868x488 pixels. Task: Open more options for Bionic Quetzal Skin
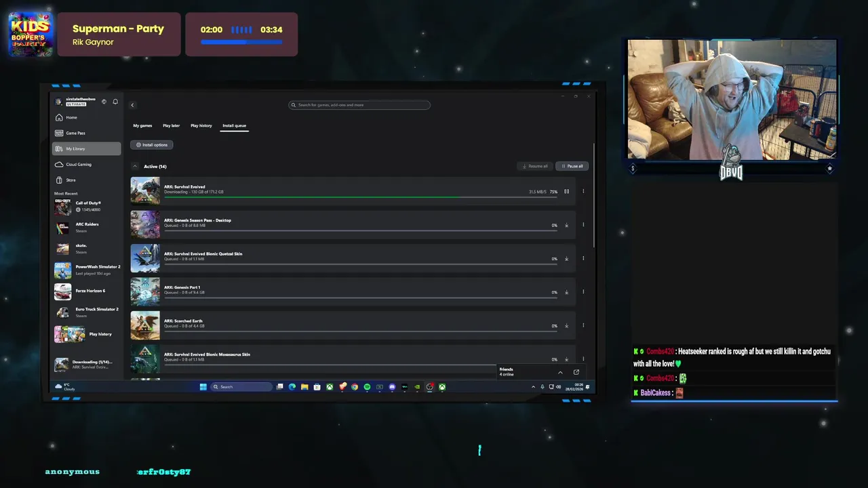[583, 258]
